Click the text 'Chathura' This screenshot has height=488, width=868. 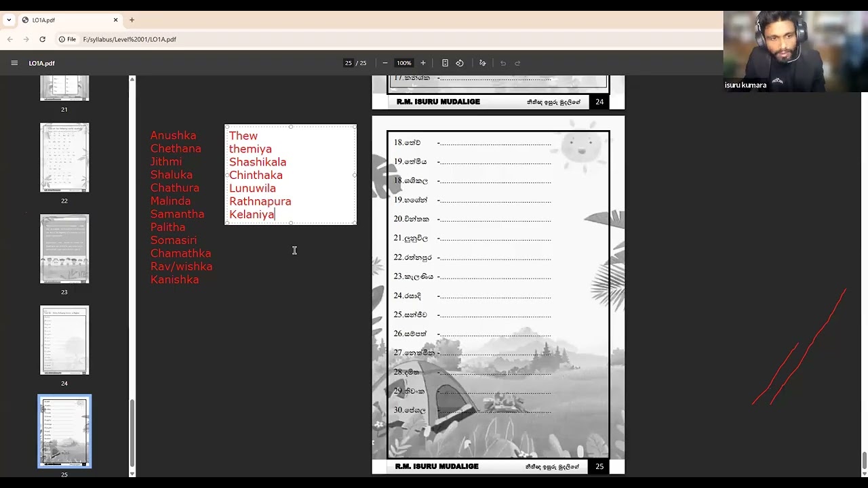(x=175, y=188)
